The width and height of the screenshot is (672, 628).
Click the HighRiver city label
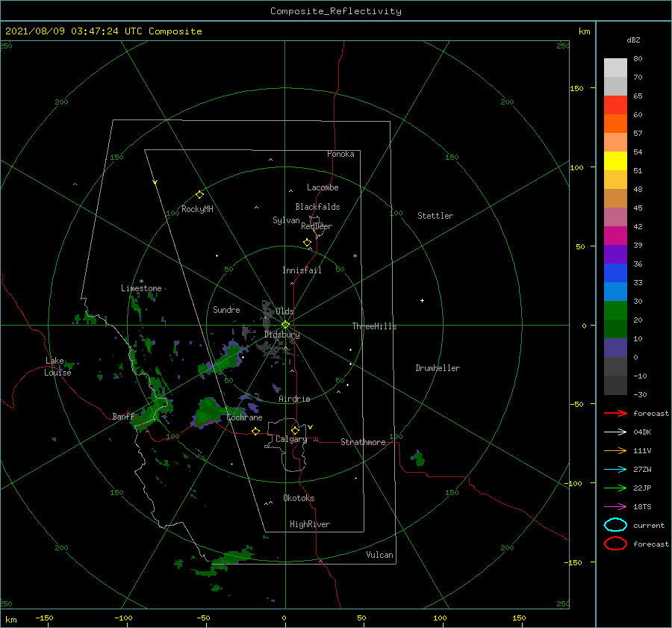310,524
